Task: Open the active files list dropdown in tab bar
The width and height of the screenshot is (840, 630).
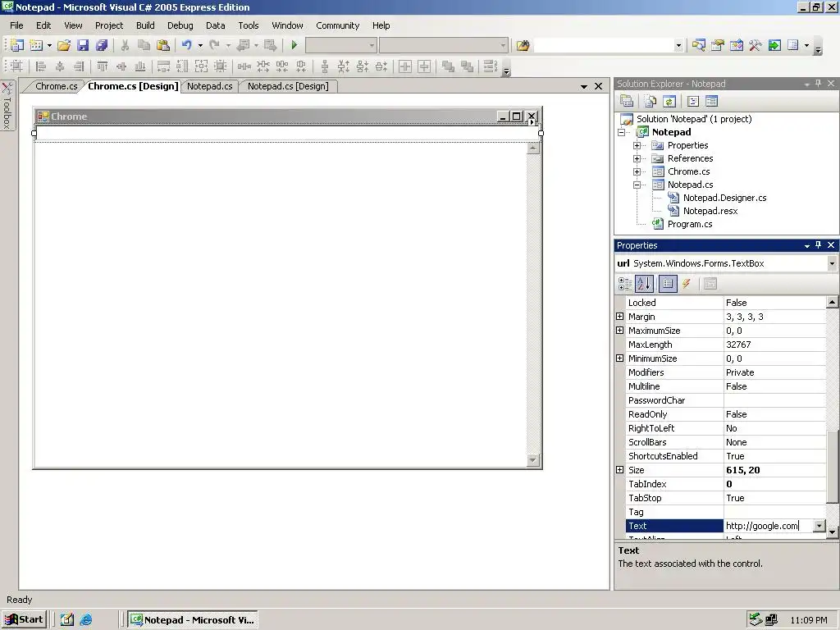Action: click(x=584, y=86)
